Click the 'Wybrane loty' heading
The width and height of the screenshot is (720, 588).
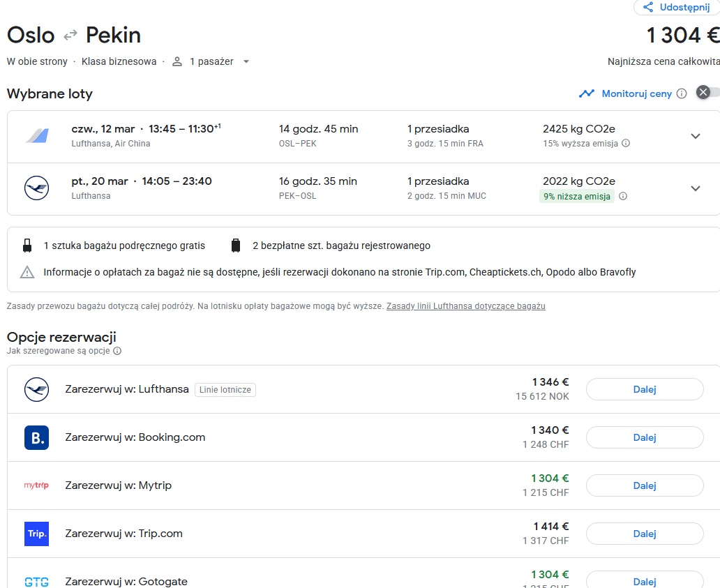click(50, 93)
